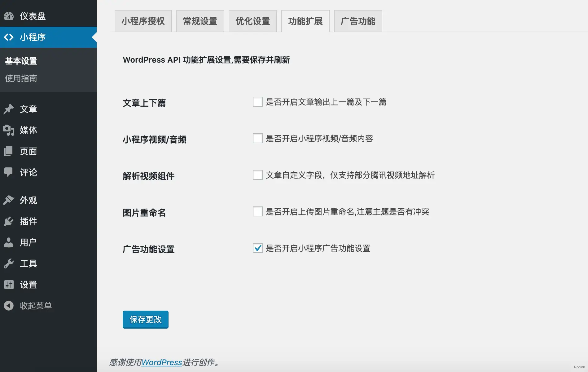Image resolution: width=588 pixels, height=372 pixels.
Task: Open the 工具 tools wrench icon
Action: (9, 263)
